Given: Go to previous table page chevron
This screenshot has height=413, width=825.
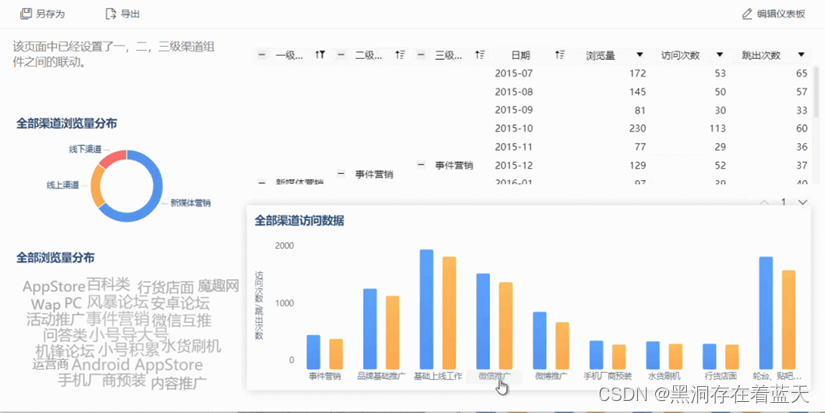Looking at the screenshot, I should point(764,202).
